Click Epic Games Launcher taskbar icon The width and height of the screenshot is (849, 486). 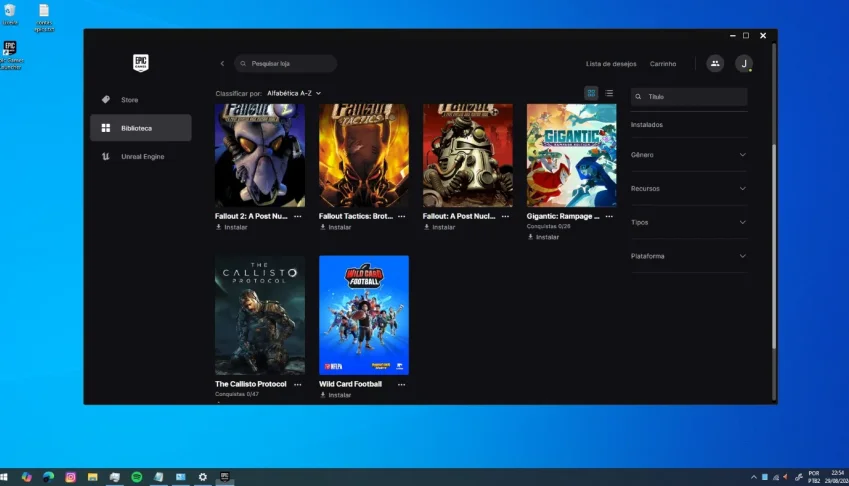[x=225, y=477]
